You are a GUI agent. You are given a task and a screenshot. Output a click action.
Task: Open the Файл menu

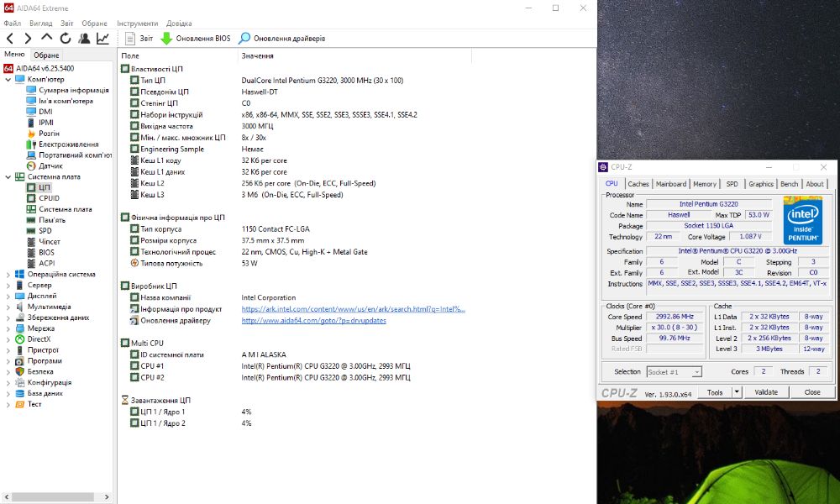12,23
